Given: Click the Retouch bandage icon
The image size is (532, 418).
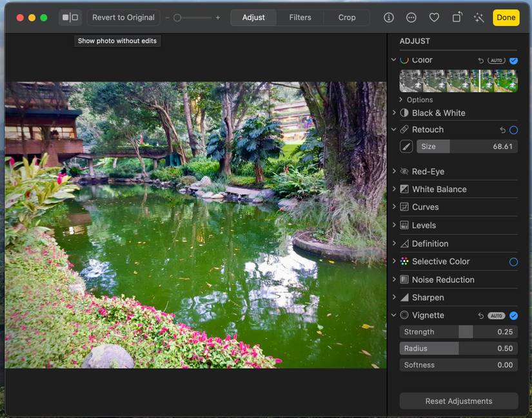Looking at the screenshot, I should [x=404, y=130].
